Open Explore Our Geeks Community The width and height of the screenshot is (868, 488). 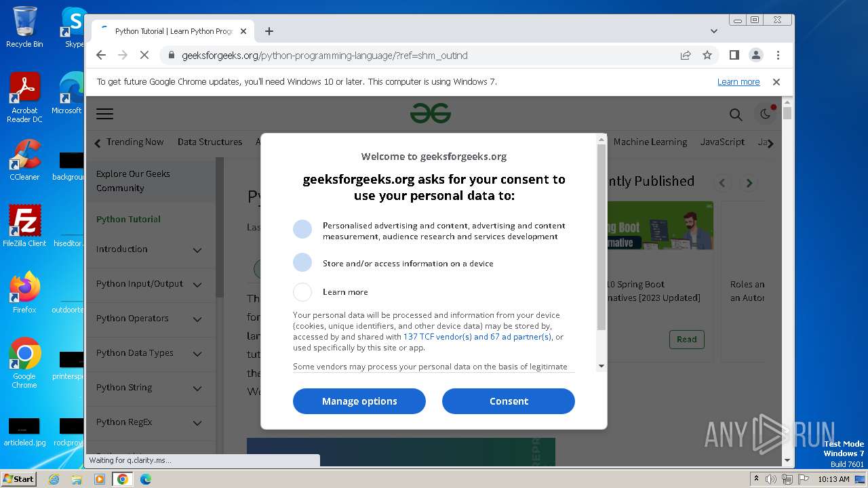click(x=151, y=181)
